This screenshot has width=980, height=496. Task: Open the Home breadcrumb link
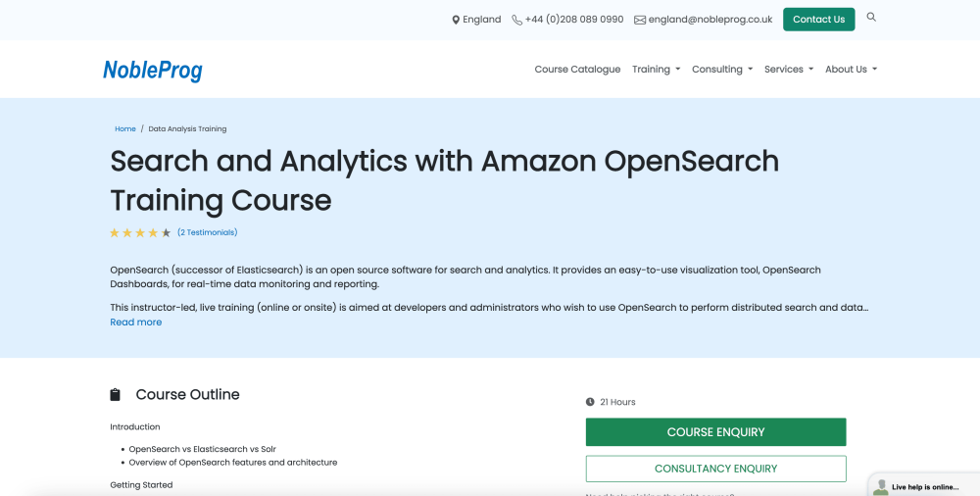point(125,129)
